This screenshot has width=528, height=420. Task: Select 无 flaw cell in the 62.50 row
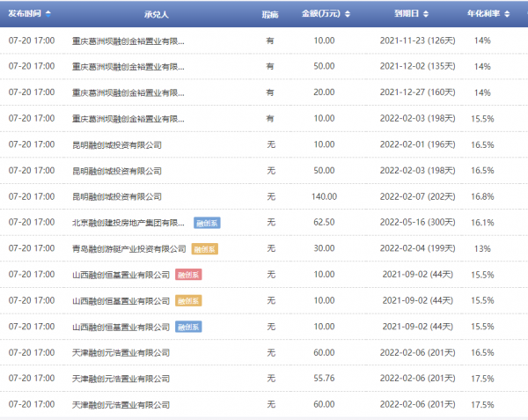[271, 222]
